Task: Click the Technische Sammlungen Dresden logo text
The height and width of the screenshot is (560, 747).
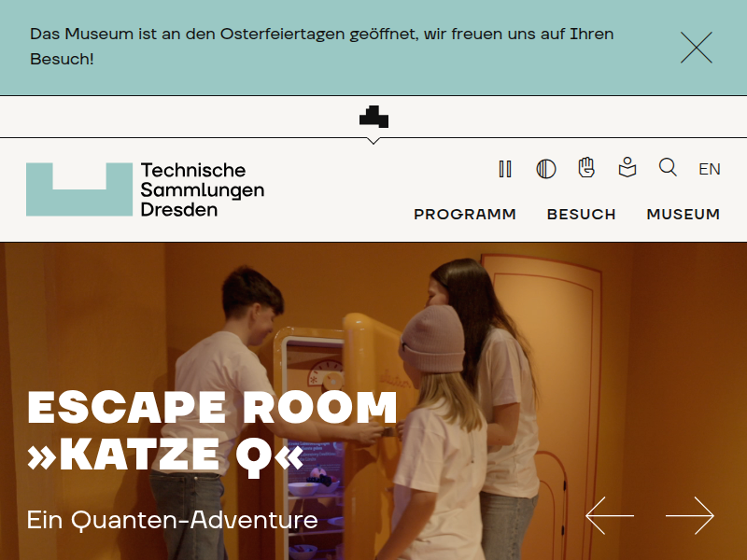Action: 203,189
